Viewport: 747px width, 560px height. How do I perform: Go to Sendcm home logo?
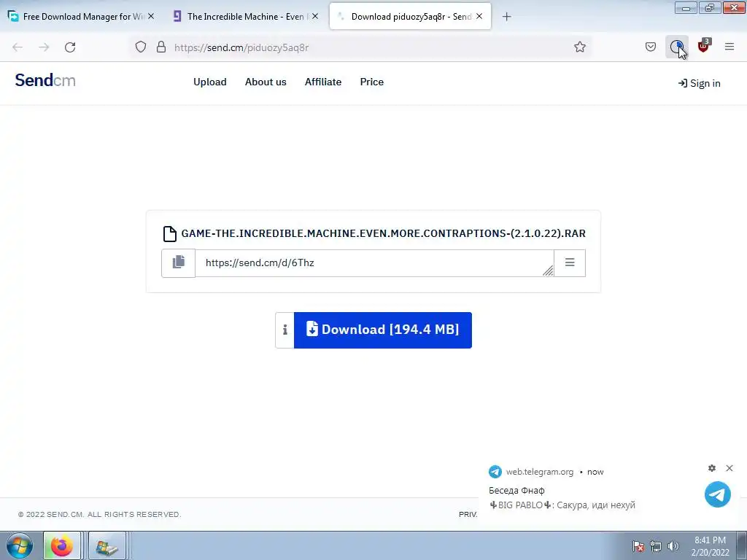[45, 80]
